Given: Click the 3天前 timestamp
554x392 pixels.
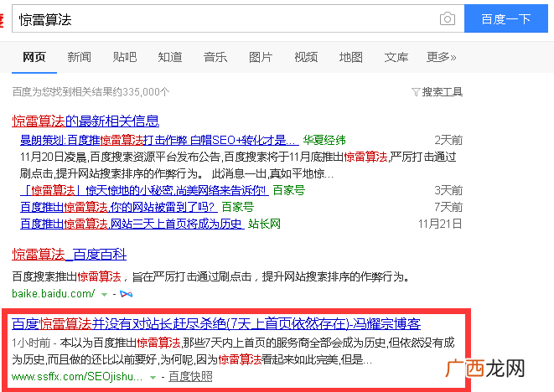Looking at the screenshot, I should pyautogui.click(x=448, y=191).
